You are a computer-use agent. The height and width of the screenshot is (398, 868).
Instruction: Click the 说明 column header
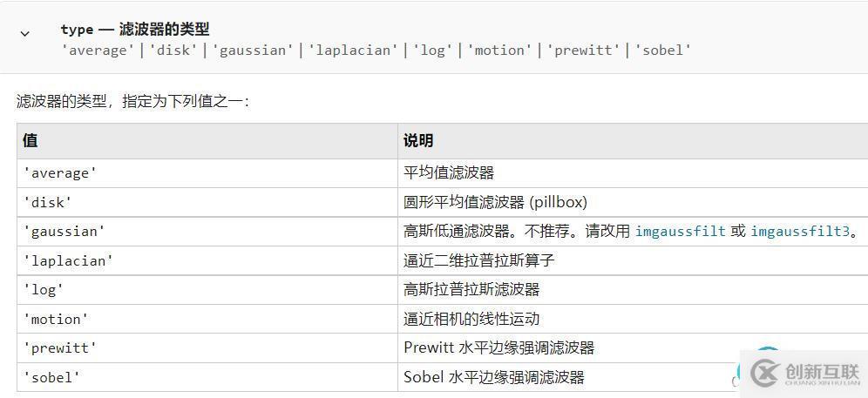point(633,140)
